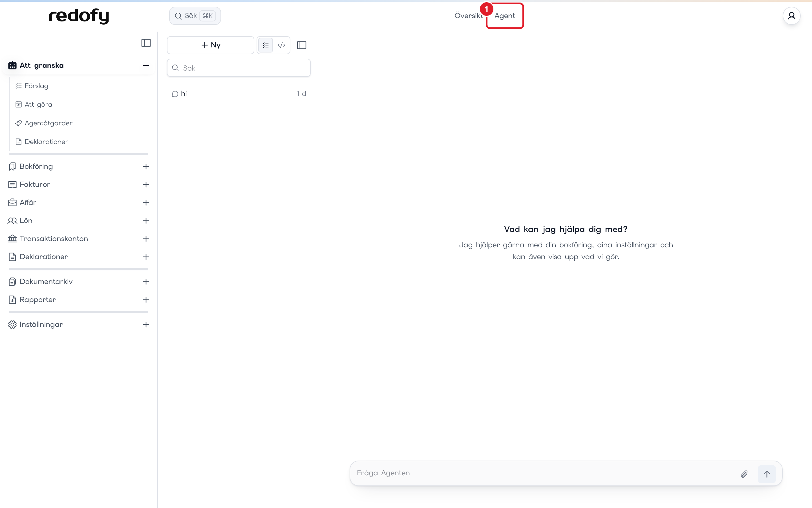Collapse the left navigation sidebar

(146, 43)
